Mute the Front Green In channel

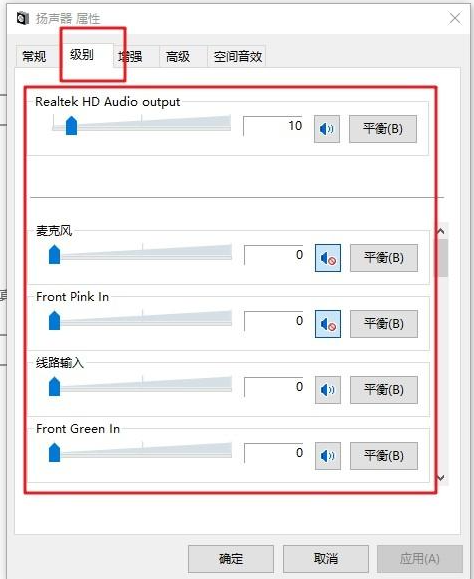point(328,456)
